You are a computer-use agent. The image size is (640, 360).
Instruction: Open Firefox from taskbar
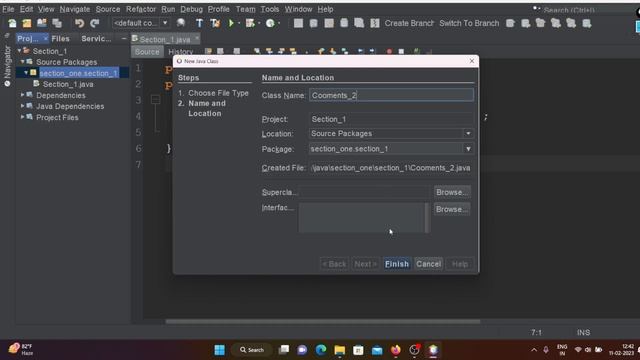coord(396,350)
